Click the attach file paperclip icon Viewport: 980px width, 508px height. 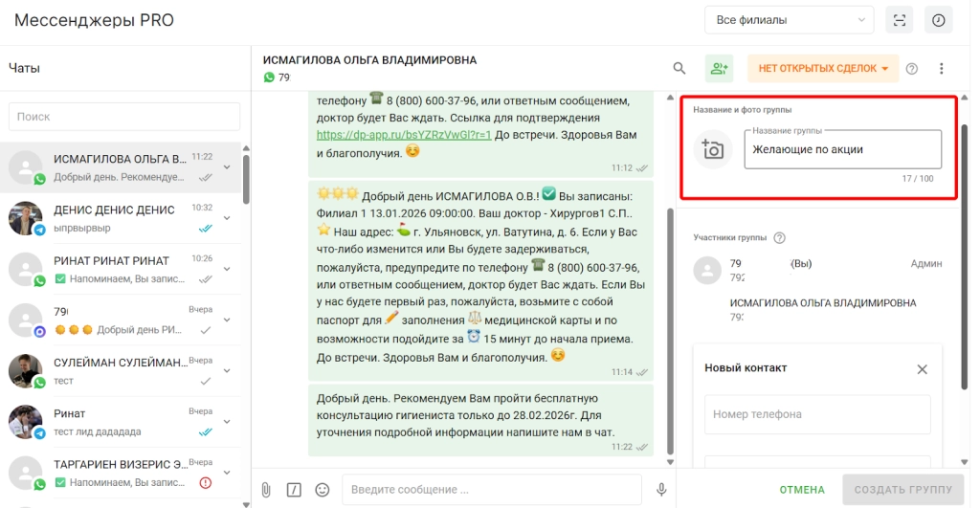(266, 489)
